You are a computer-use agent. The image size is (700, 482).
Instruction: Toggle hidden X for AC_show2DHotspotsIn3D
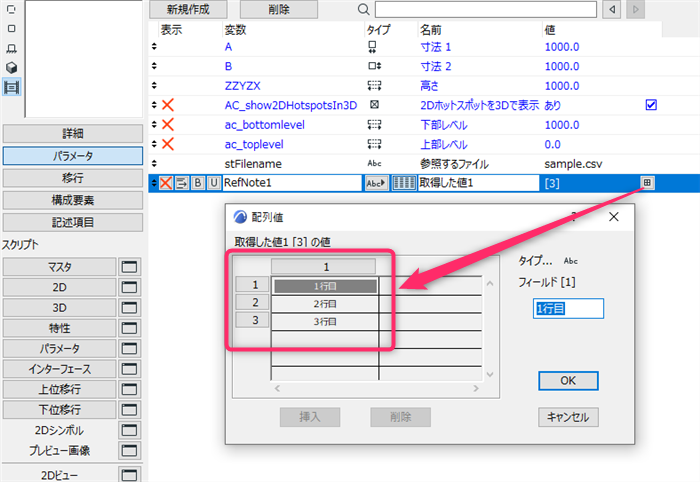(168, 105)
